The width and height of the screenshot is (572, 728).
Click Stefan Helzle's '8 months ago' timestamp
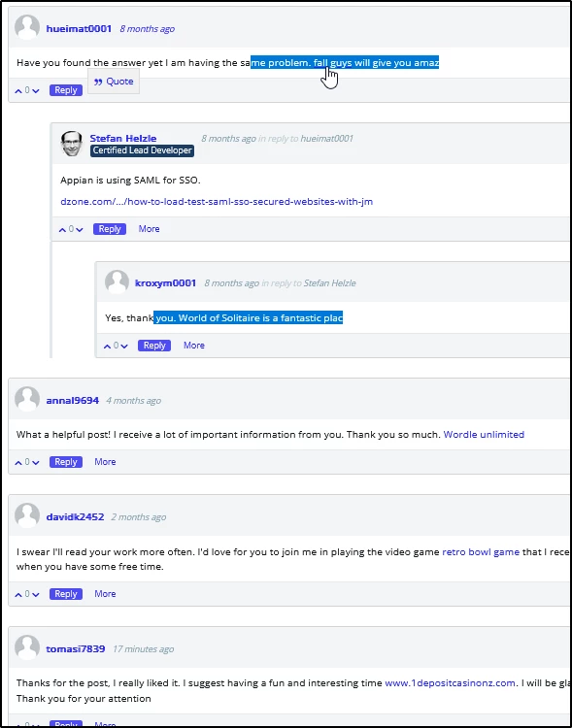coord(228,139)
